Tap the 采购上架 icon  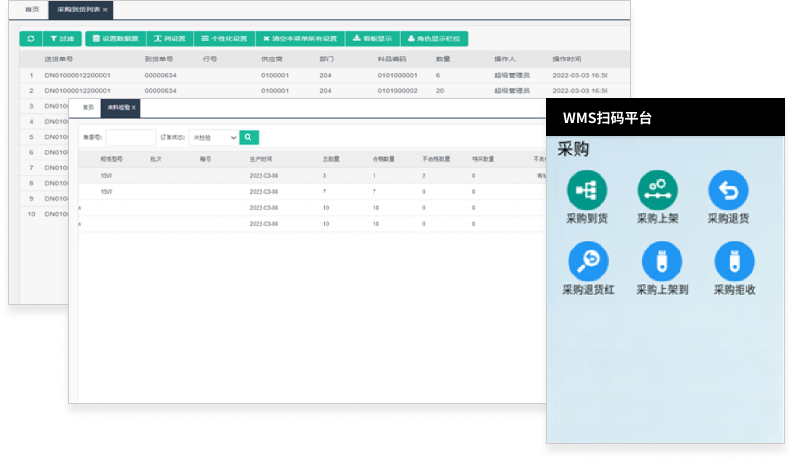[657, 190]
